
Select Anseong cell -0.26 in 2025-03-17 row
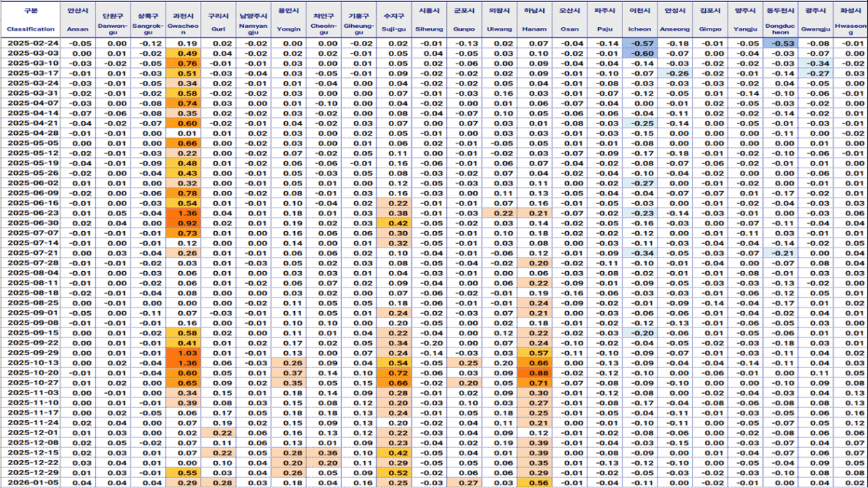pos(674,73)
